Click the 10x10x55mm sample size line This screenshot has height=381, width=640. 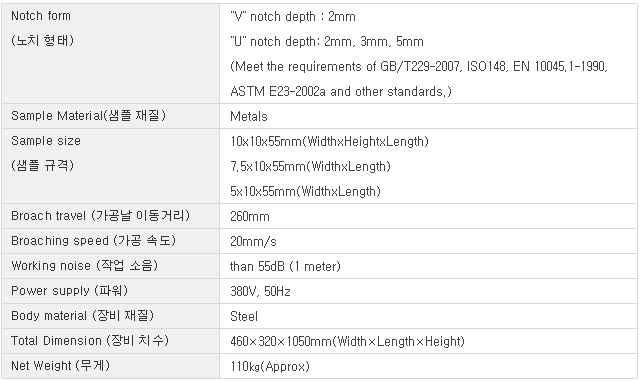click(329, 142)
